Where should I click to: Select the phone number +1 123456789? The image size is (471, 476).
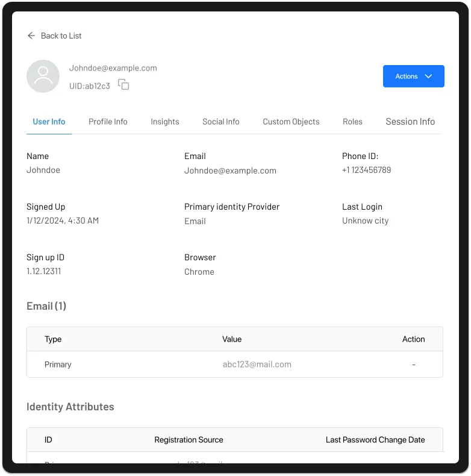click(x=366, y=171)
